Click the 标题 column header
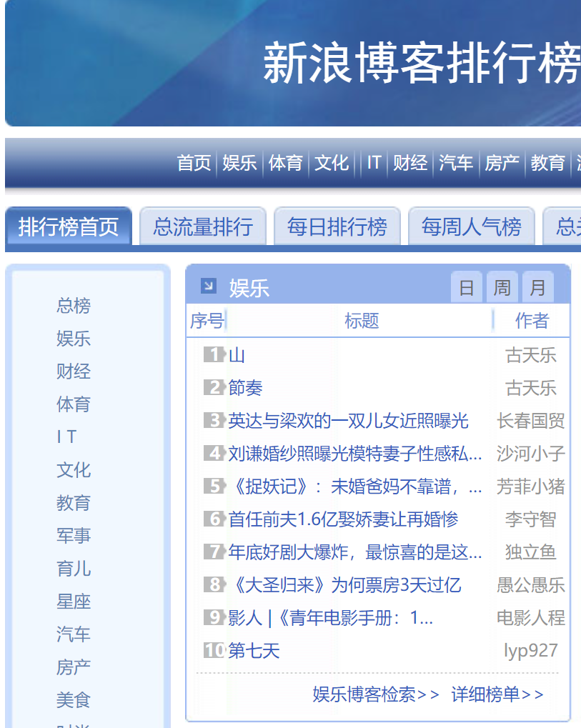Screen dimensions: 581x728 coord(362,321)
